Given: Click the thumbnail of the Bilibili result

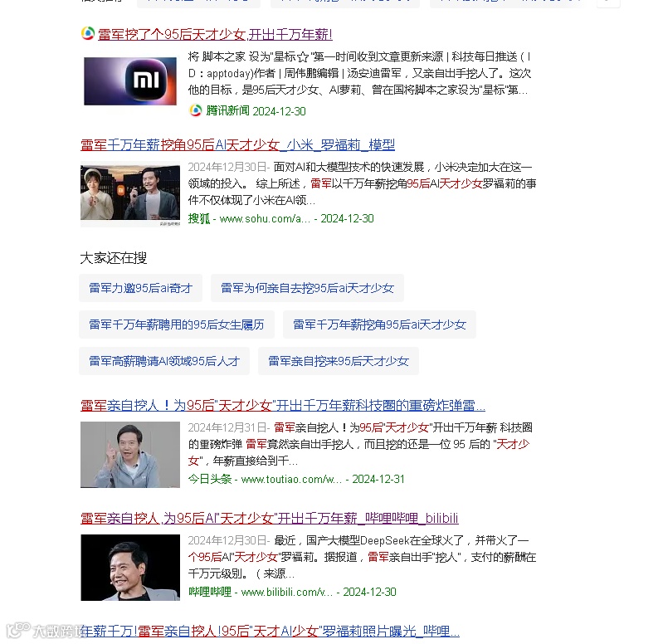Looking at the screenshot, I should [x=130, y=568].
